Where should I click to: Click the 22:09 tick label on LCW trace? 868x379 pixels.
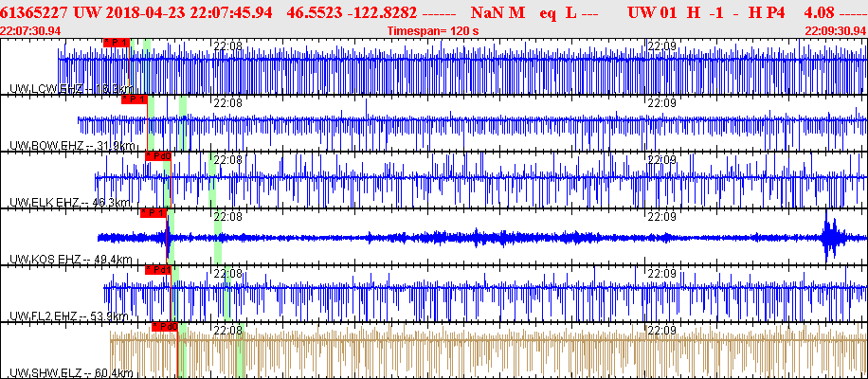(662, 45)
